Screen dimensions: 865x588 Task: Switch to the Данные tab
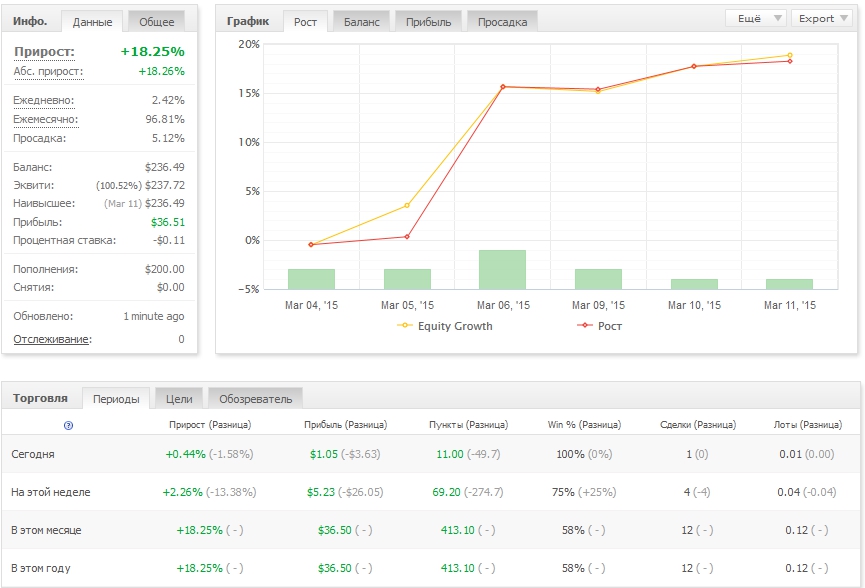[x=92, y=22]
